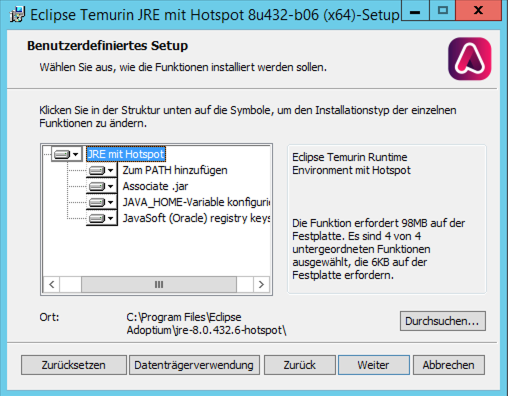Open install-type dropdown for JavaSoft registry keys
The height and width of the screenshot is (396, 508).
(102, 218)
